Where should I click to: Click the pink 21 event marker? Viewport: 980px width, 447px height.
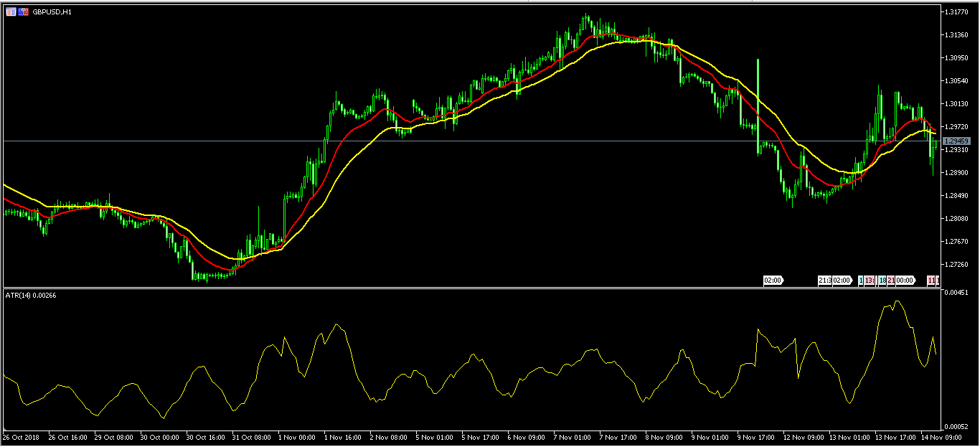coord(890,281)
